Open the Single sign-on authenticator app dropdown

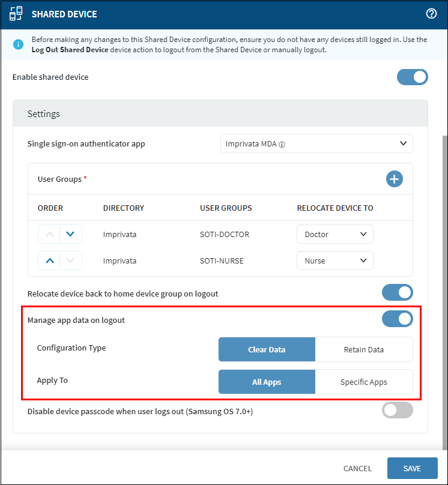click(x=316, y=143)
